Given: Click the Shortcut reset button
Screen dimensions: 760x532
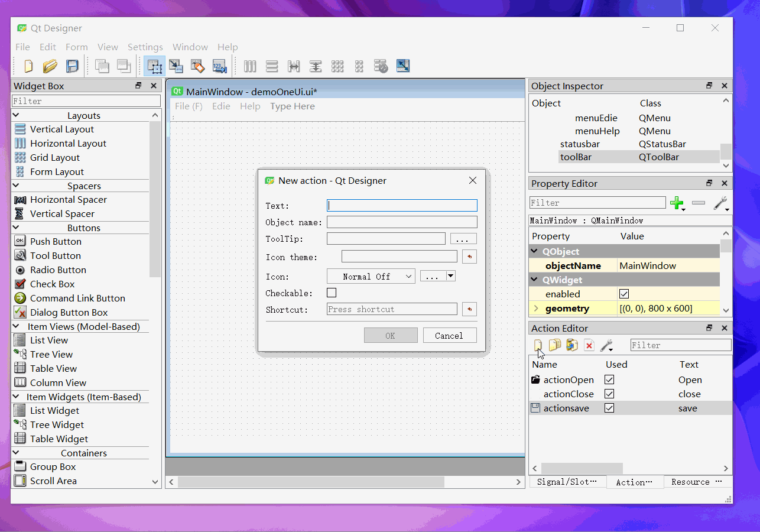Looking at the screenshot, I should (469, 309).
